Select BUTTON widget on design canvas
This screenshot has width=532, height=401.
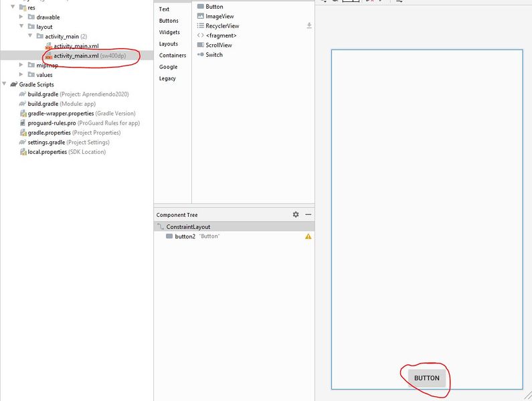(426, 378)
